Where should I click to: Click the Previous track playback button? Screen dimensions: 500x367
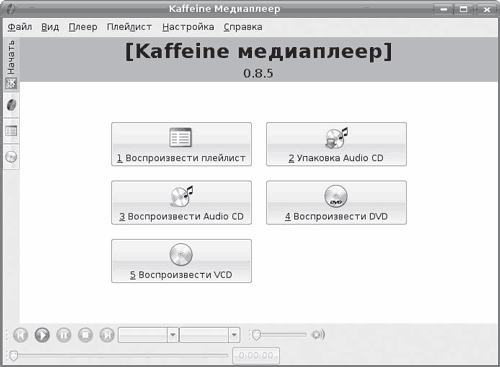pyautogui.click(x=20, y=335)
